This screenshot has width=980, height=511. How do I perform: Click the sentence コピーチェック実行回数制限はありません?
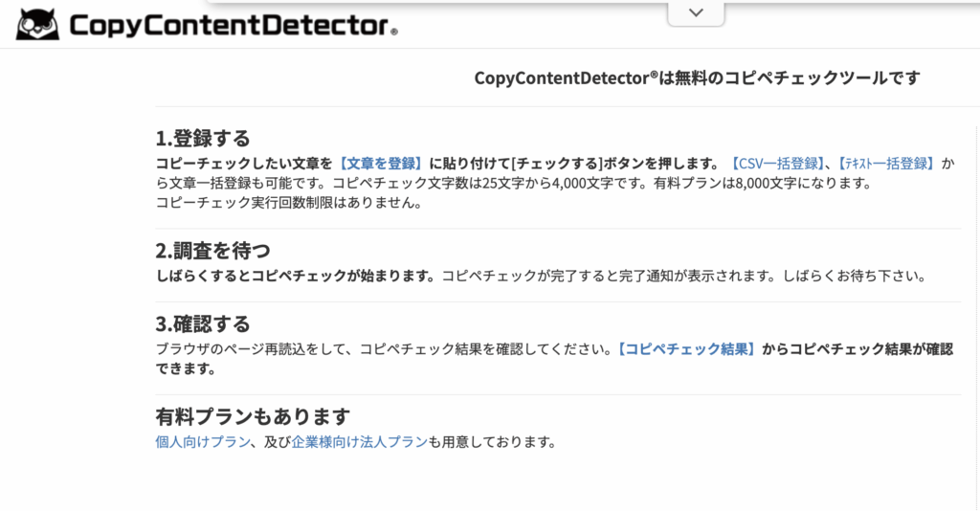[x=288, y=202]
